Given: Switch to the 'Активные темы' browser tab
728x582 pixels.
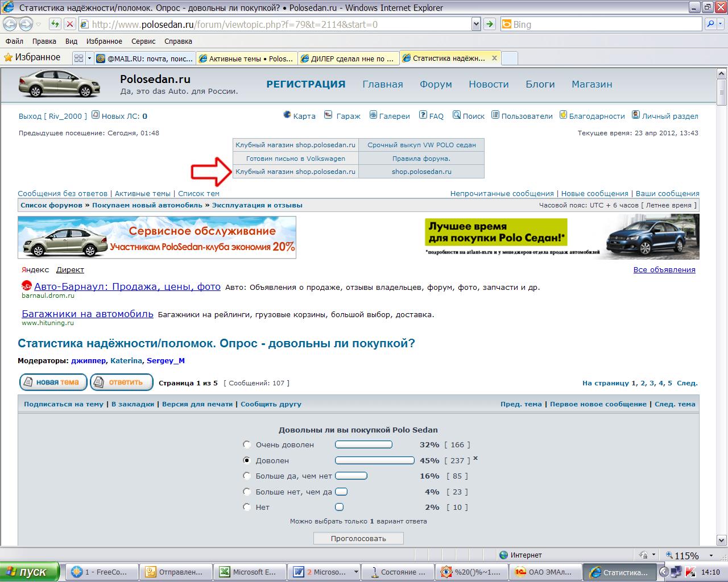Looking at the screenshot, I should click(246, 59).
